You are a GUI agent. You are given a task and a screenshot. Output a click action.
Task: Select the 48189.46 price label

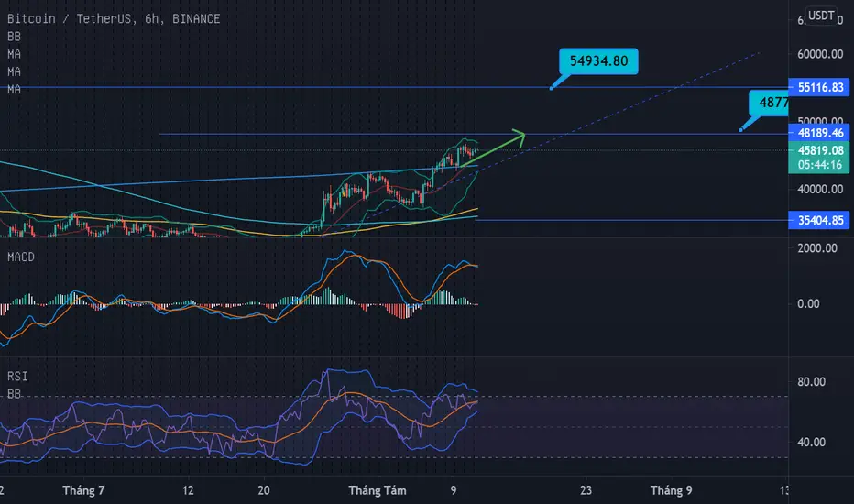pos(818,132)
